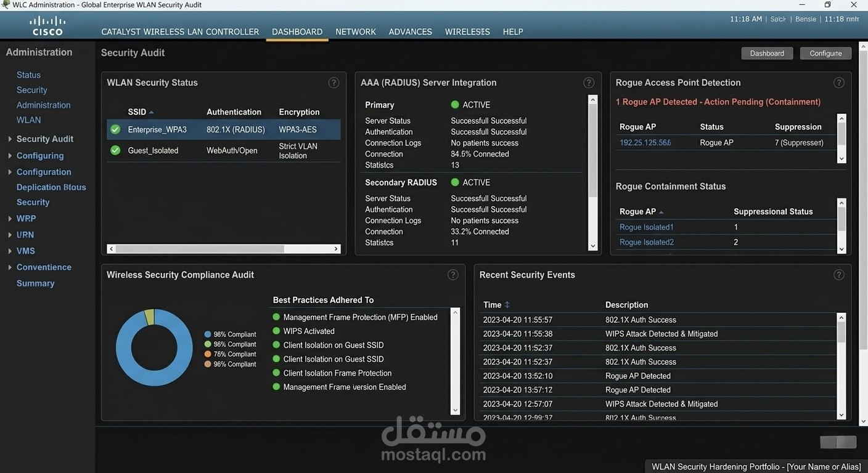Sort SSID column using its arrow

point(152,112)
